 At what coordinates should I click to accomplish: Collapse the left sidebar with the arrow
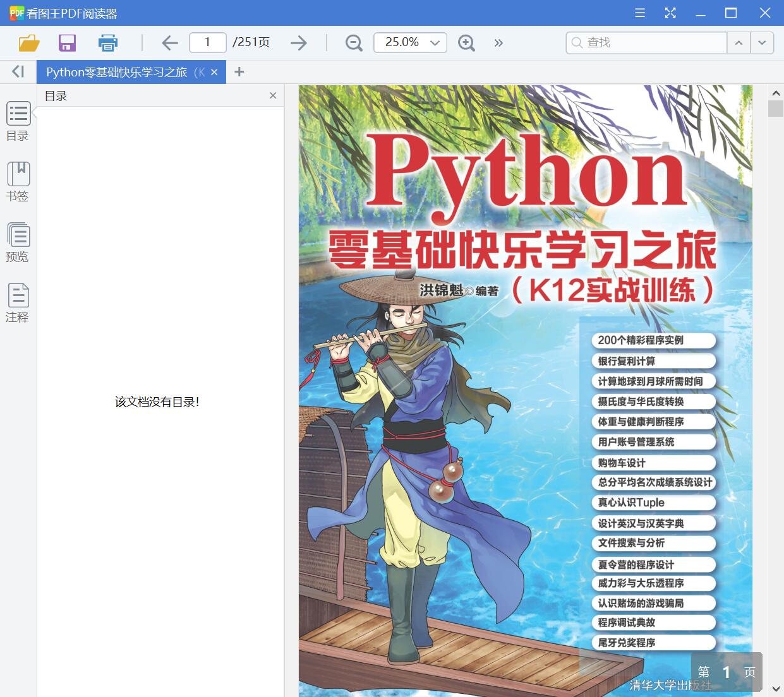(17, 71)
